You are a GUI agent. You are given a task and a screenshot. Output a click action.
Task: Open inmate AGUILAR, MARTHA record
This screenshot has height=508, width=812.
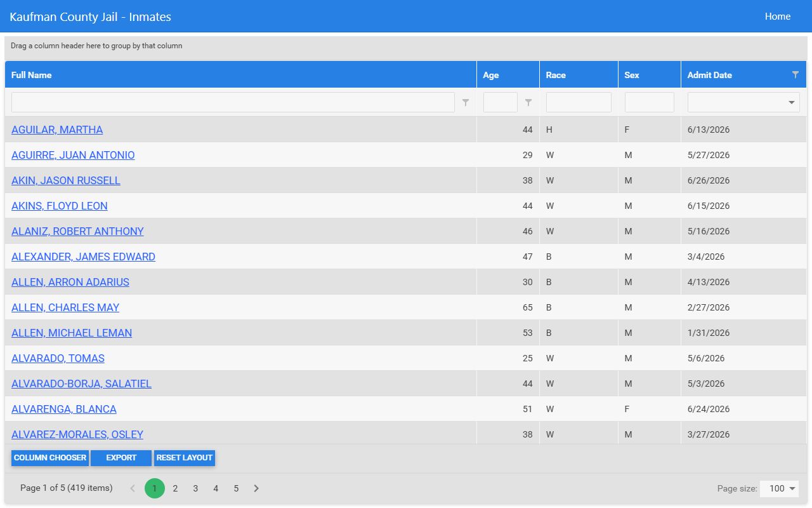coord(57,130)
